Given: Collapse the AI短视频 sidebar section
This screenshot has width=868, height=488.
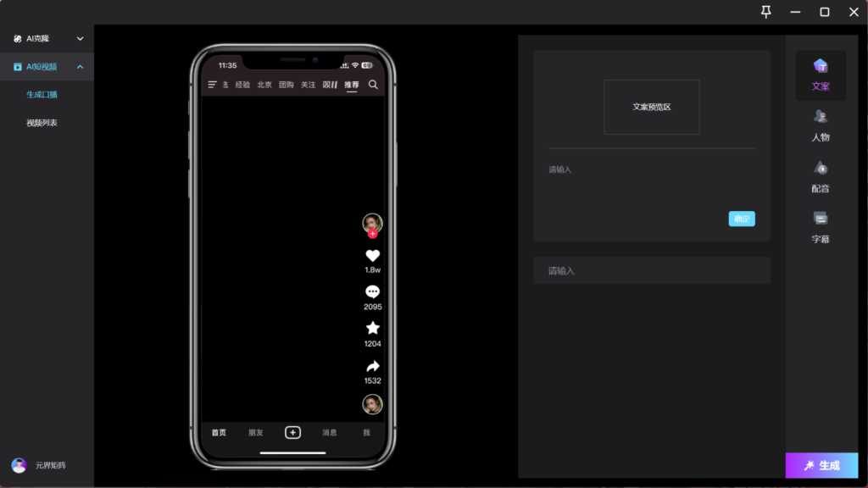Looking at the screenshot, I should (x=81, y=67).
